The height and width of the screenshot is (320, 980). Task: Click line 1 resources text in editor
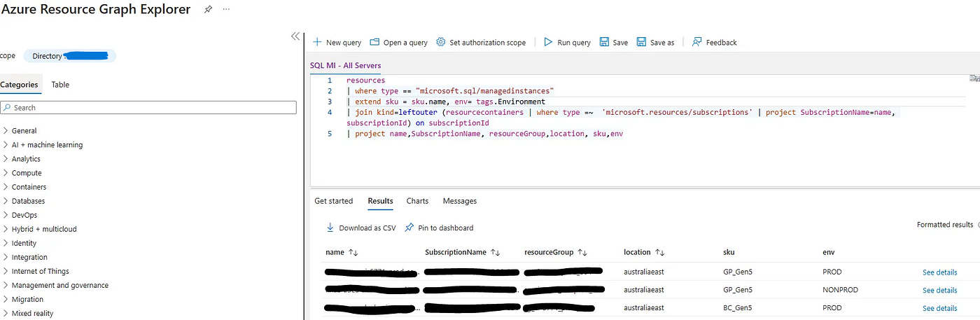click(365, 81)
